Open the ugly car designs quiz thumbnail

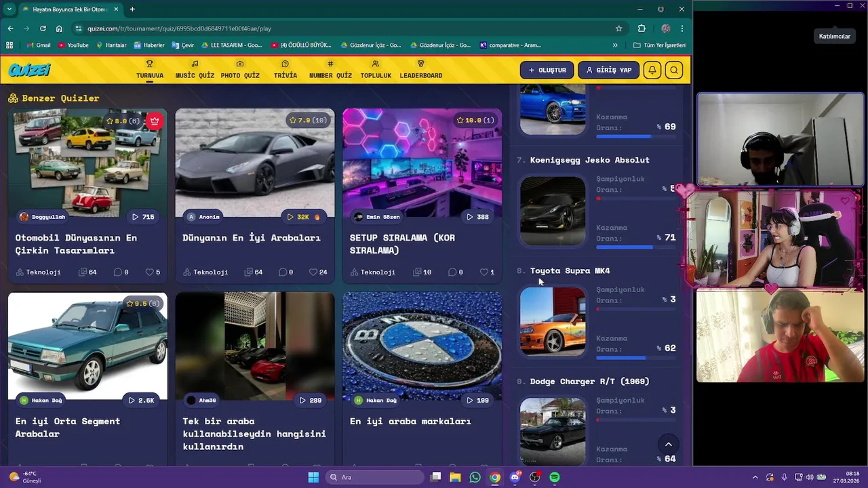click(x=87, y=163)
